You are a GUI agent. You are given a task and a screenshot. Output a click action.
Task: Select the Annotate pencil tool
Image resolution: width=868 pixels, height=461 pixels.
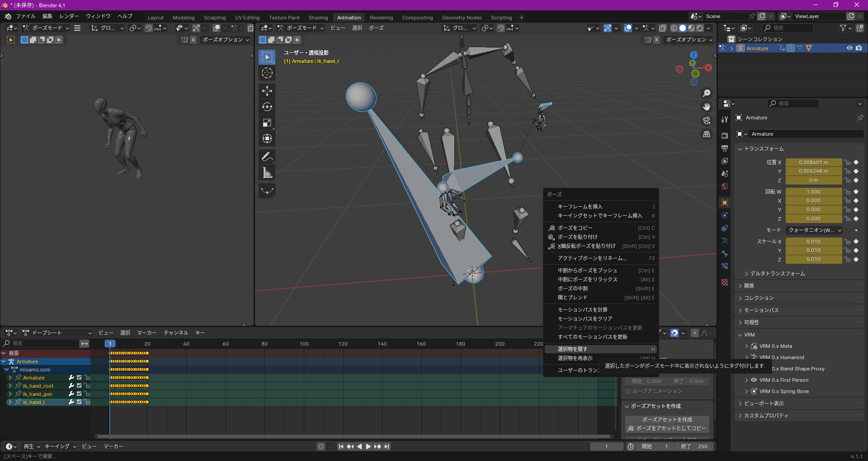tap(267, 157)
